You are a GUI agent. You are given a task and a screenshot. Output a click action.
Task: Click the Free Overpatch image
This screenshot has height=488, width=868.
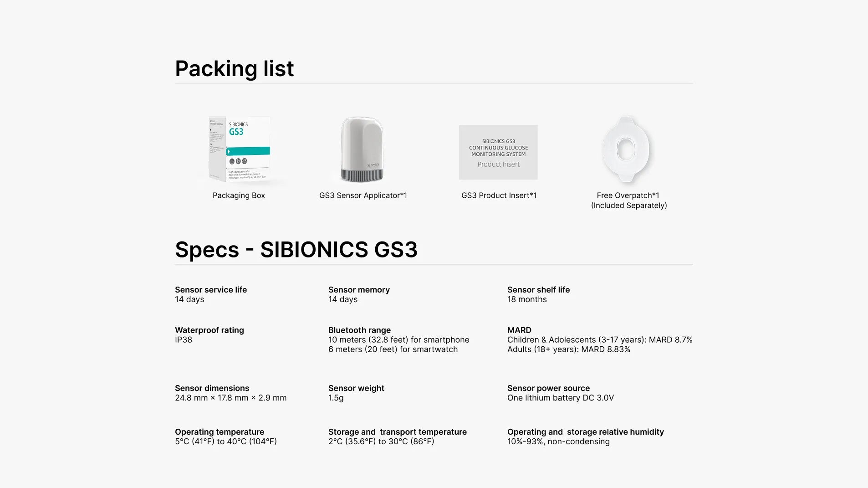[626, 149]
